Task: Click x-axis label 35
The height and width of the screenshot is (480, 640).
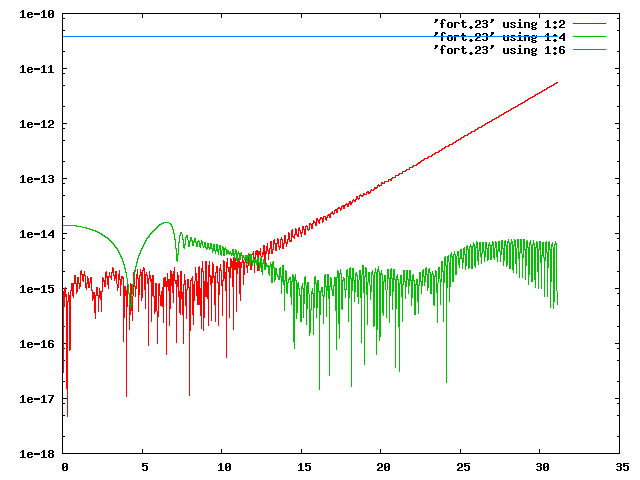Action: point(622,467)
